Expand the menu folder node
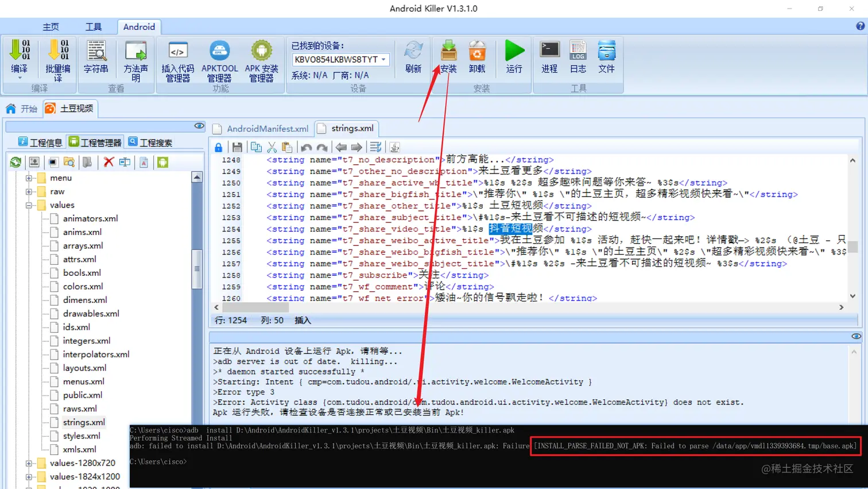The height and width of the screenshot is (489, 868). tap(29, 178)
